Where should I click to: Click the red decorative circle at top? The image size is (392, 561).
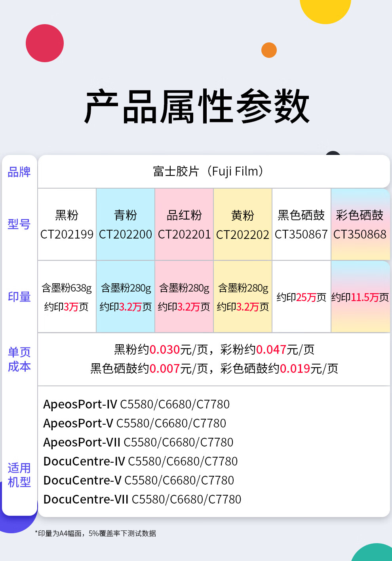coord(45,43)
